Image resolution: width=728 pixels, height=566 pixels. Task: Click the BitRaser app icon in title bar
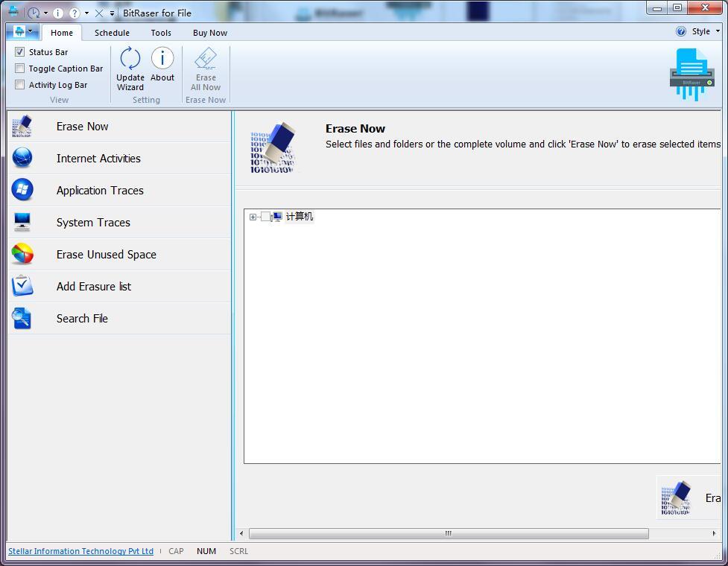pos(13,12)
